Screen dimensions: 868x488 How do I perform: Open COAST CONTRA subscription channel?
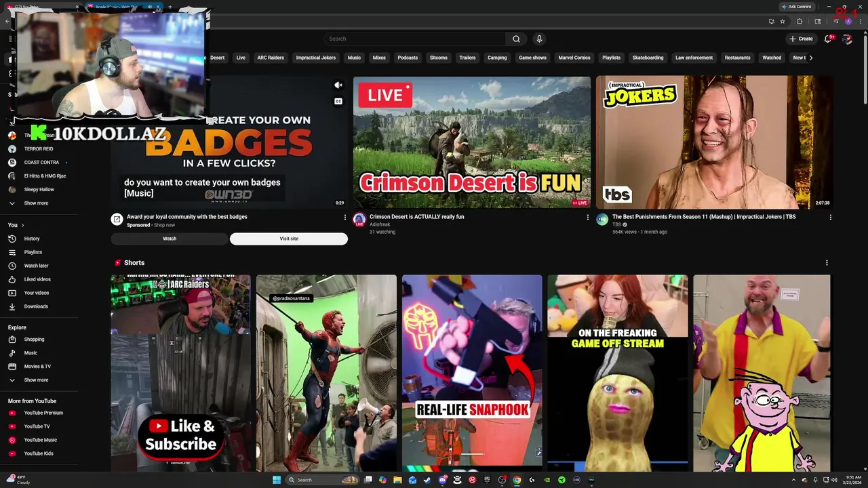pyautogui.click(x=41, y=162)
